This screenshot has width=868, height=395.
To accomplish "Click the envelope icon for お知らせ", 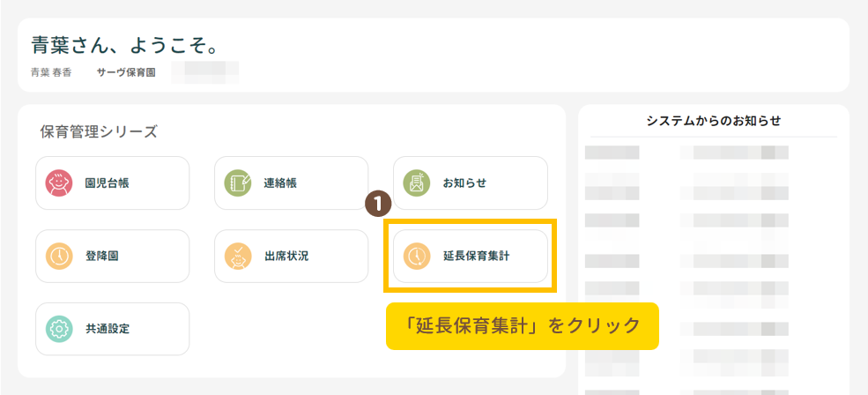I will click(417, 183).
